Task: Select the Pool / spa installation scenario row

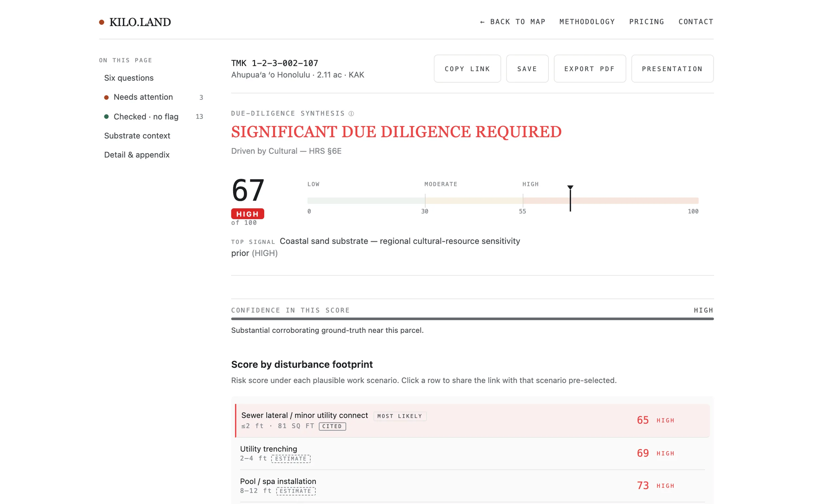Action: (472, 486)
